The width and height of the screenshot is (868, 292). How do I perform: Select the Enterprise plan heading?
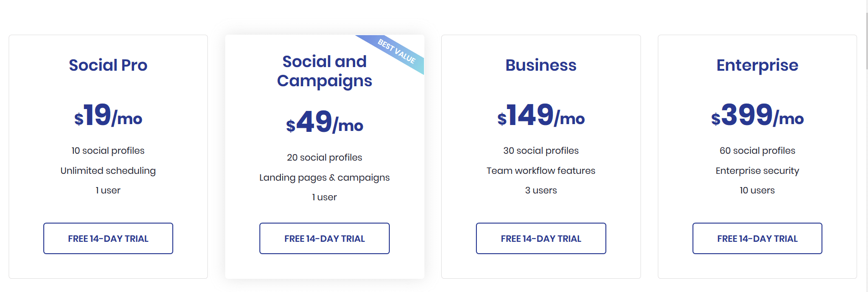[757, 65]
